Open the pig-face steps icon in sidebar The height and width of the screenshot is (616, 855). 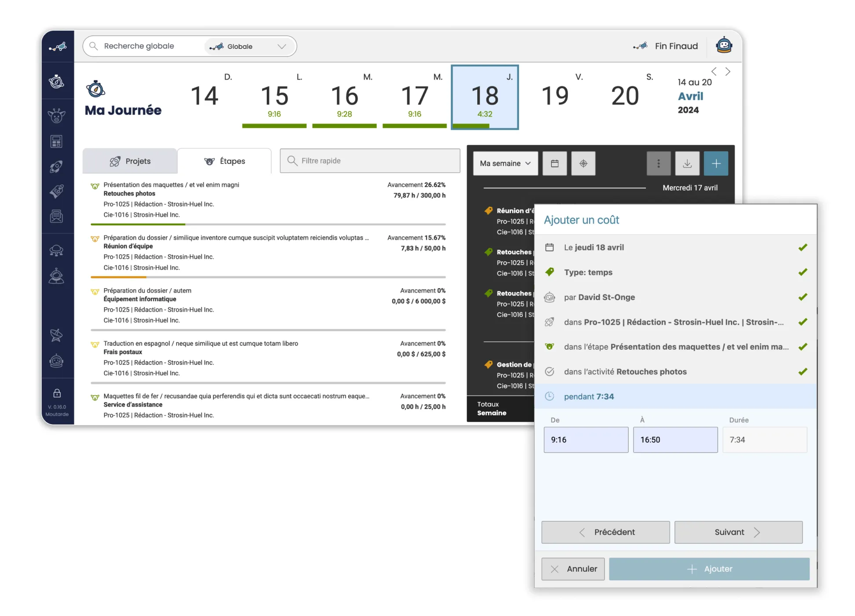coord(57,116)
